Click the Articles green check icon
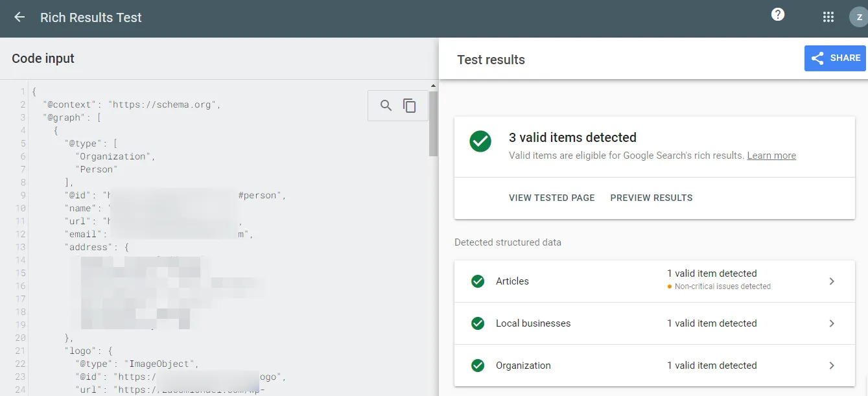This screenshot has width=868, height=396. (478, 281)
